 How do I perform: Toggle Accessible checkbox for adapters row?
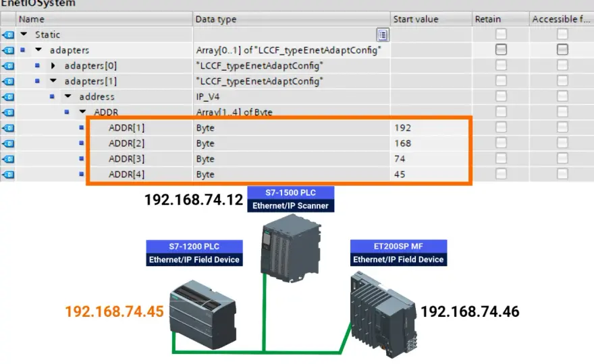point(562,50)
